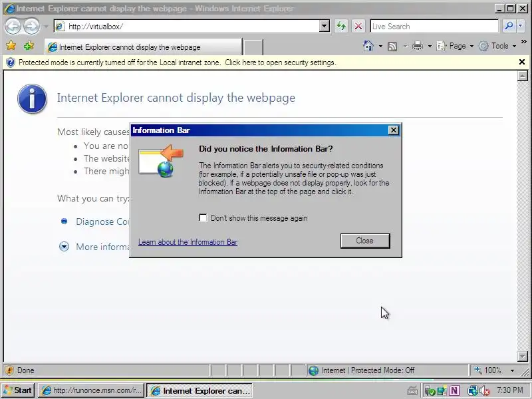Click the vertical scrollbar down arrow
The height and width of the screenshot is (399, 532).
click(522, 356)
